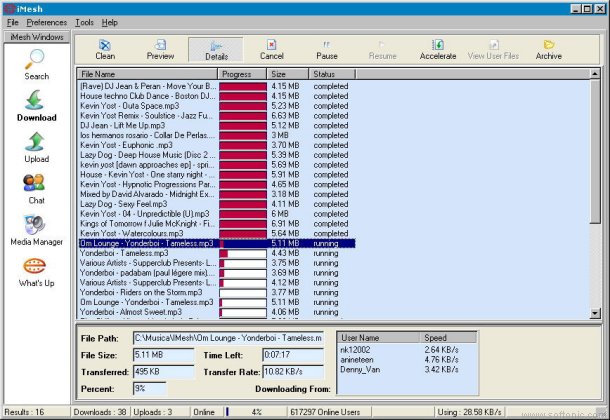This screenshot has width=610, height=420.
Task: Click progress bar of Yonderboi Almost Sweet row
Action: coord(243,312)
